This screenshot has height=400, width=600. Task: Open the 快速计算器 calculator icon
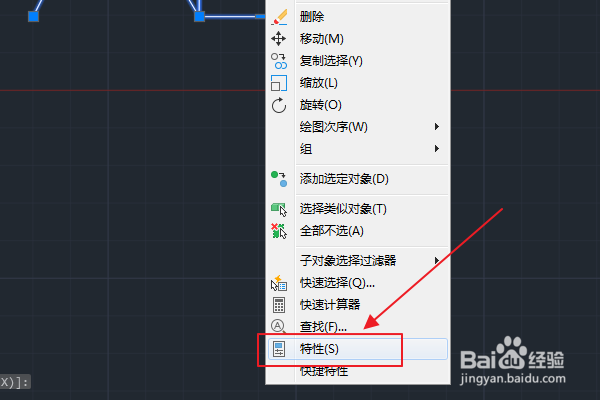coord(279,305)
